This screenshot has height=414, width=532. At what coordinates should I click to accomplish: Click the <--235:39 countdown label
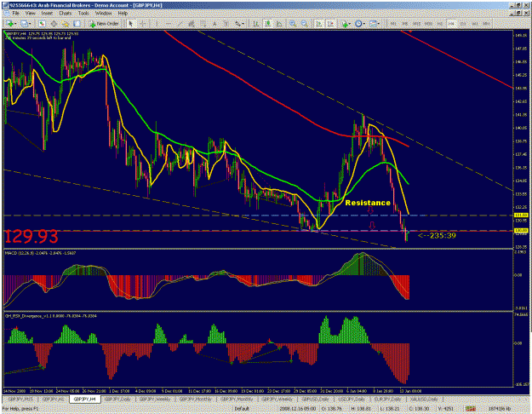(437, 236)
